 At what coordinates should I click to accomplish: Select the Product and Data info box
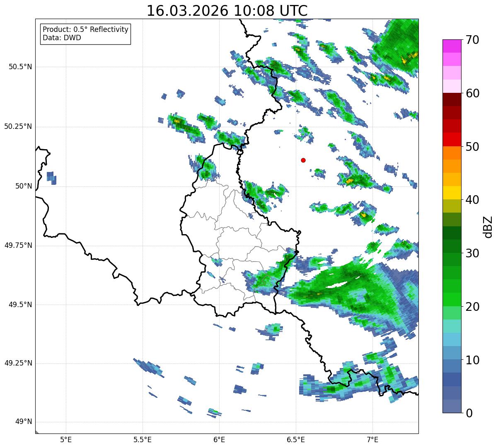pos(85,34)
